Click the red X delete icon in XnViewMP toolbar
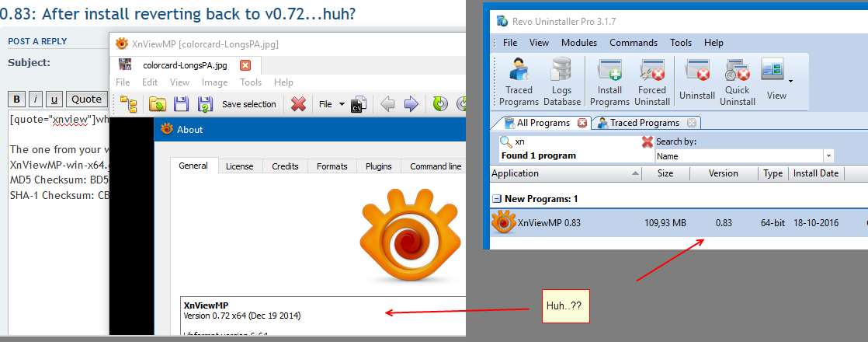This screenshot has width=868, height=342. (x=298, y=103)
